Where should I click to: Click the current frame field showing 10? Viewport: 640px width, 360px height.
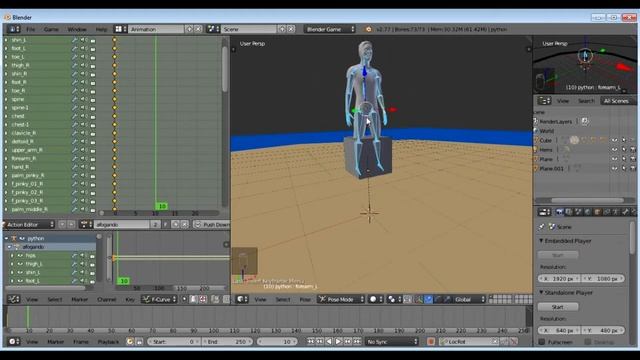pyautogui.click(x=277, y=342)
